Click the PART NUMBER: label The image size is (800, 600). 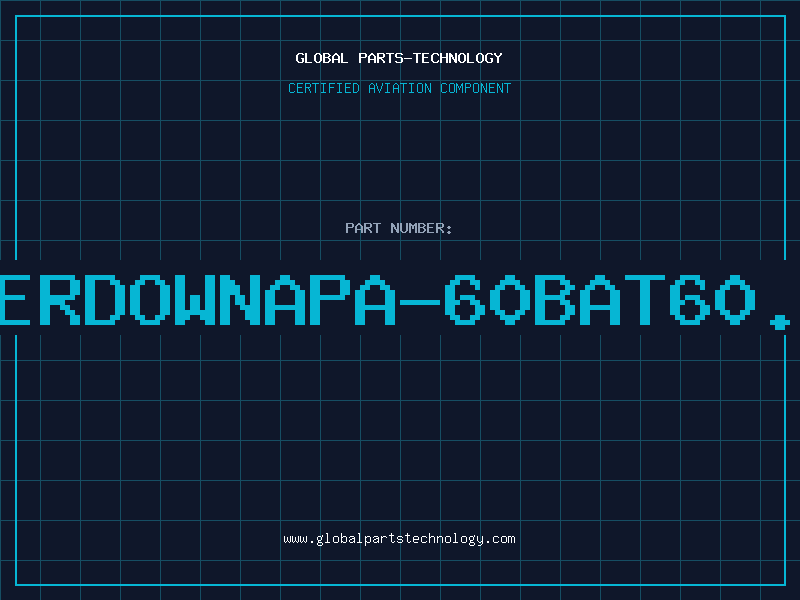click(398, 228)
